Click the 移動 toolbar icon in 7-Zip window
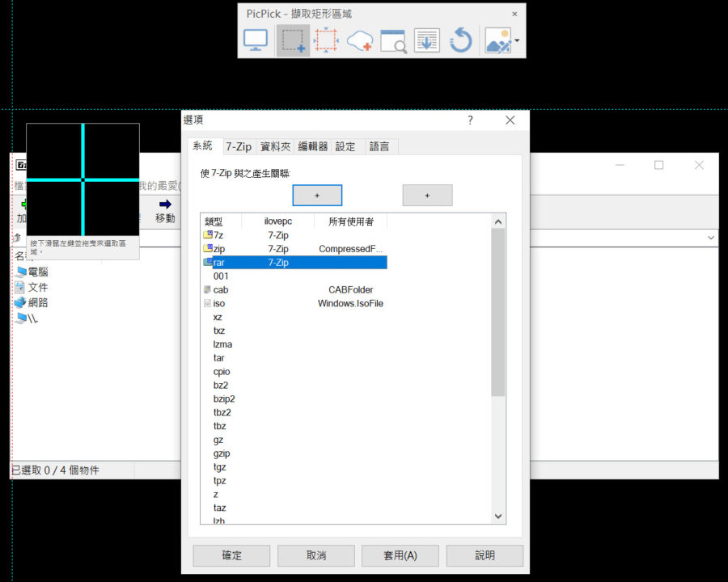This screenshot has width=728, height=582. (x=165, y=211)
